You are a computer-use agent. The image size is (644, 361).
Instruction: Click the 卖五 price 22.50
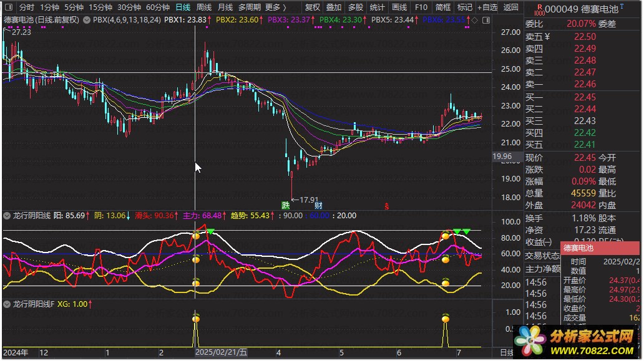[585, 37]
